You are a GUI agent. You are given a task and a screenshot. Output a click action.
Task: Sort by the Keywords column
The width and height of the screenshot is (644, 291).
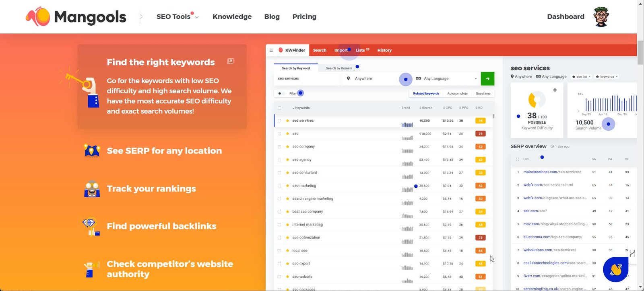[301, 108]
